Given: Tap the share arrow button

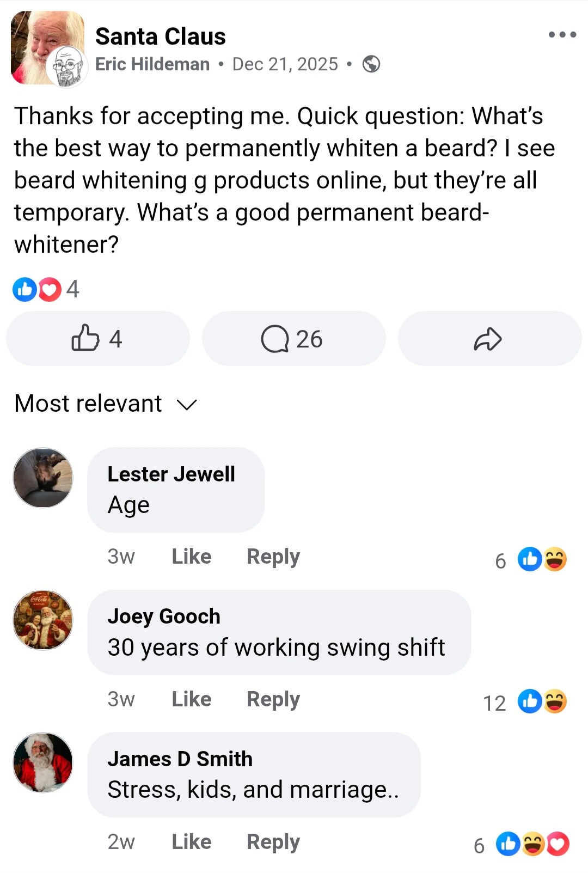Looking at the screenshot, I should 488,339.
